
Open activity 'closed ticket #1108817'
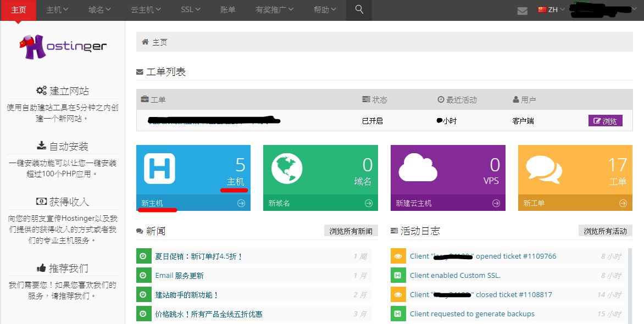coord(481,295)
